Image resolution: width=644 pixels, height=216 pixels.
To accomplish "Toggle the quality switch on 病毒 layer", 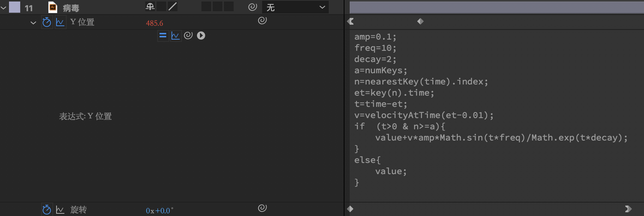I will [x=173, y=7].
